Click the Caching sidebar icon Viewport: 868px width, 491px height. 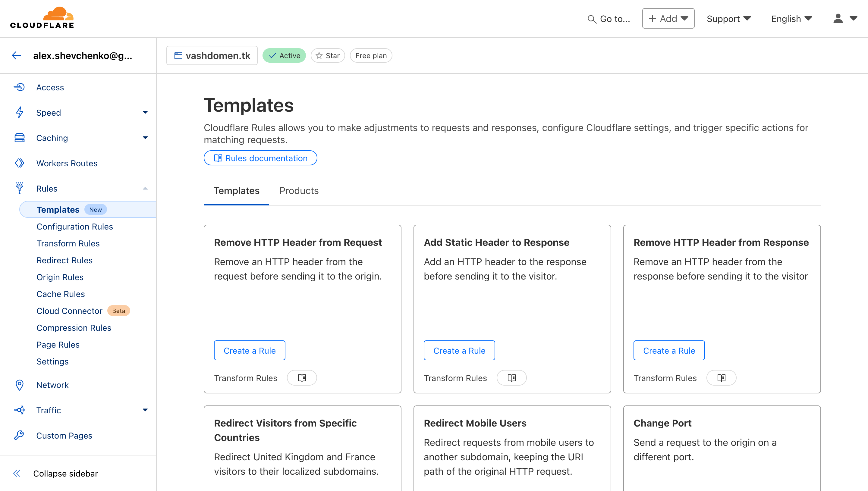pos(20,138)
